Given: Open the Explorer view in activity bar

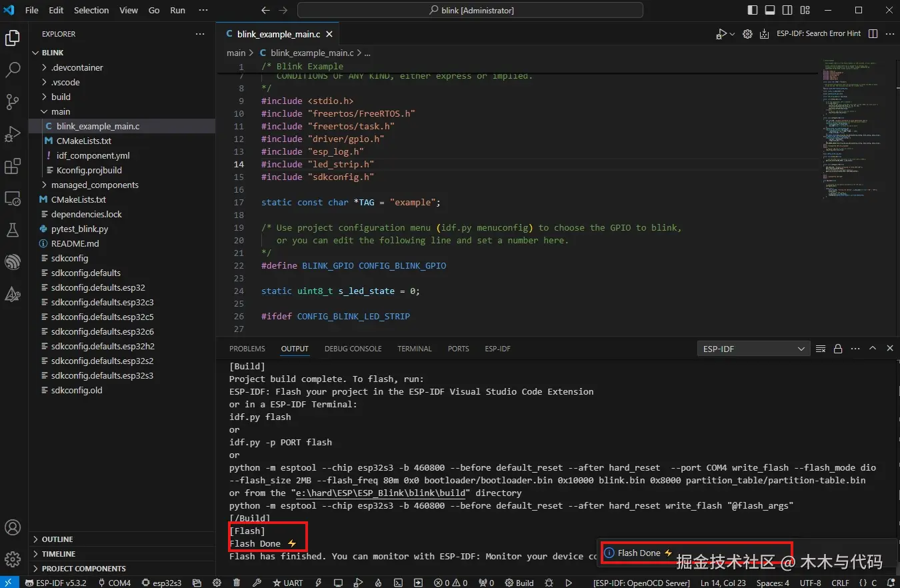Looking at the screenshot, I should 13,38.
